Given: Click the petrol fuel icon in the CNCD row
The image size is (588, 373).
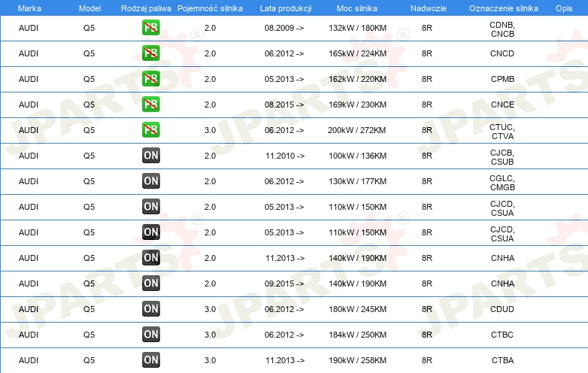Looking at the screenshot, I should click(x=150, y=53).
